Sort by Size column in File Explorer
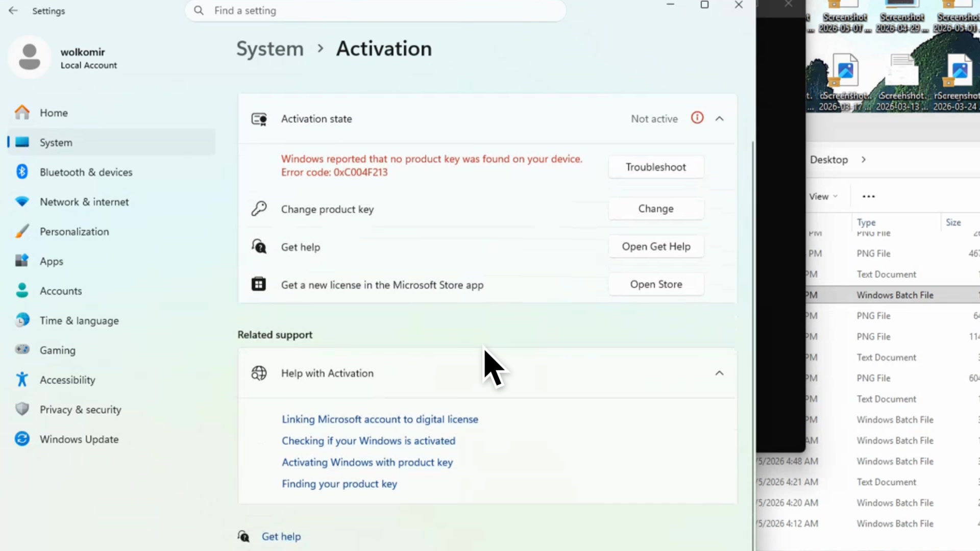 click(953, 222)
